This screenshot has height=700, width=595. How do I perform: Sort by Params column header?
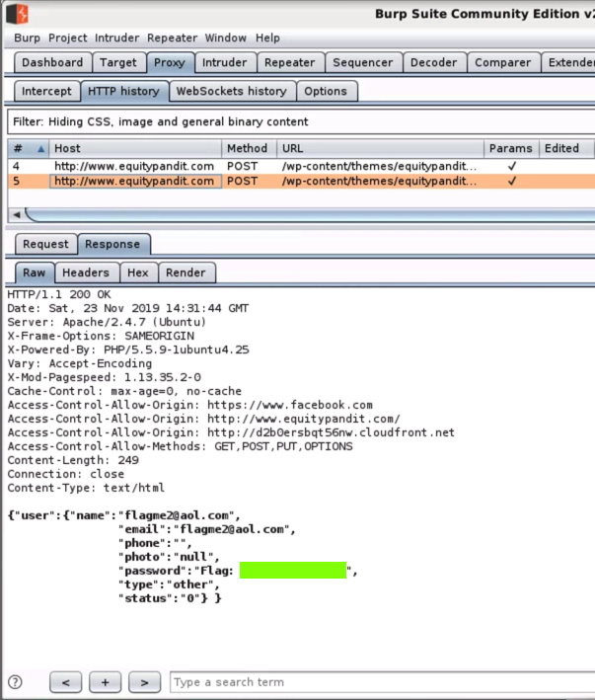pos(511,149)
